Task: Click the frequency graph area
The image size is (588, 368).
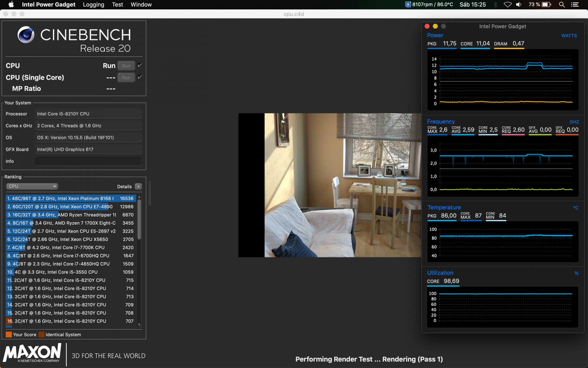Action: (503, 166)
